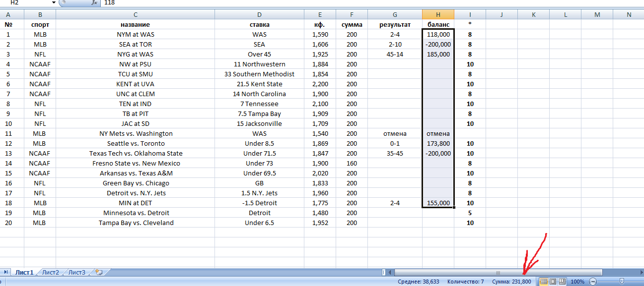Select column A header

point(8,14)
